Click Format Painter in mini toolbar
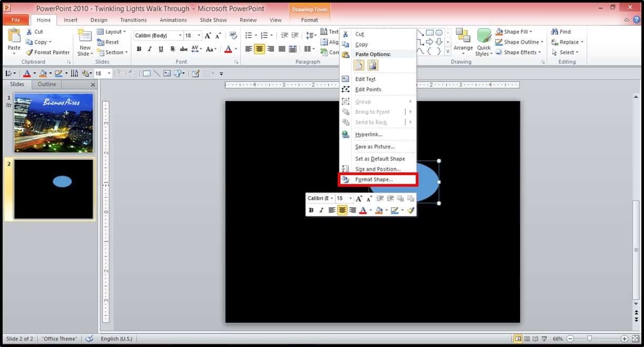The width and height of the screenshot is (644, 347). click(x=411, y=210)
